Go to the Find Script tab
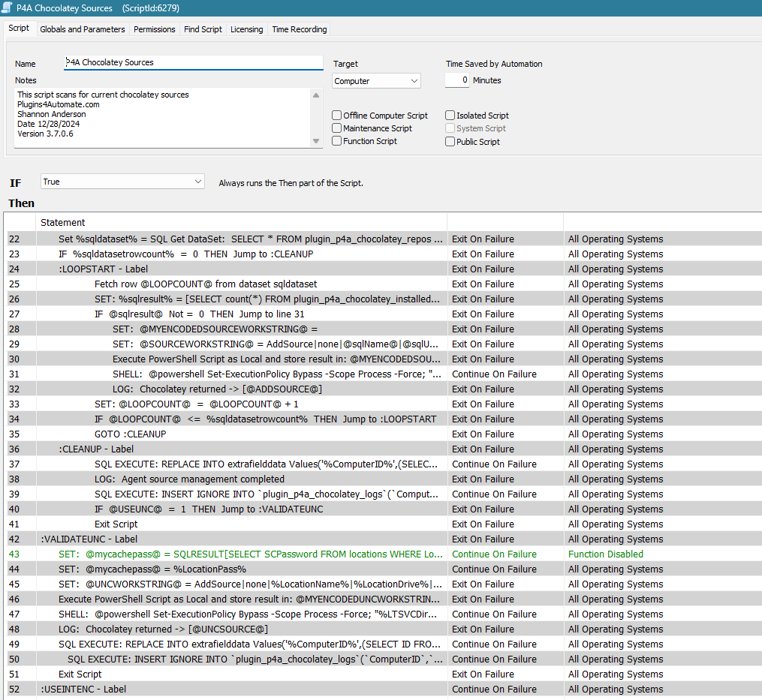 [203, 29]
